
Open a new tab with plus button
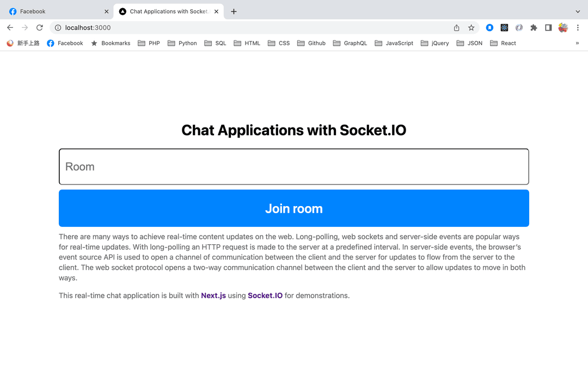point(234,11)
